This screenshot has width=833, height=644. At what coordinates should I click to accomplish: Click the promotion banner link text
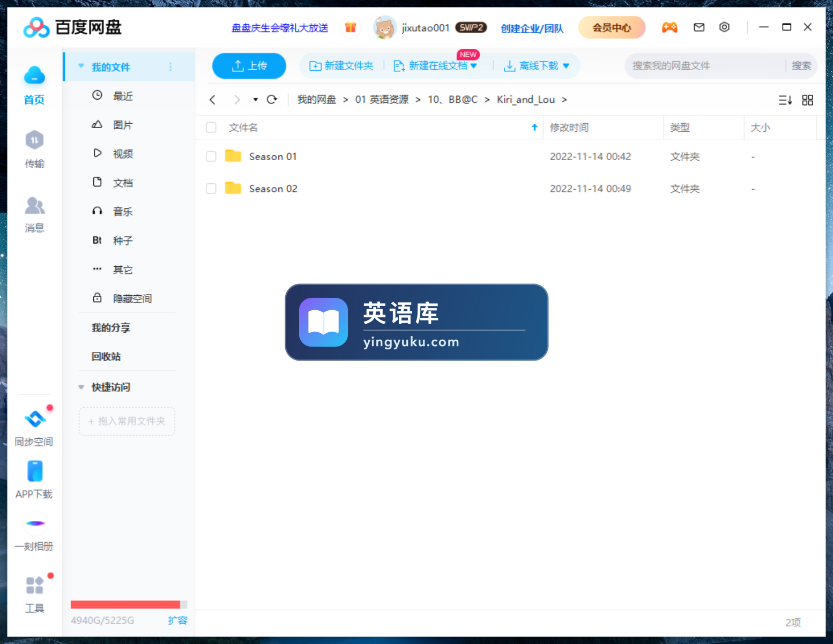280,28
